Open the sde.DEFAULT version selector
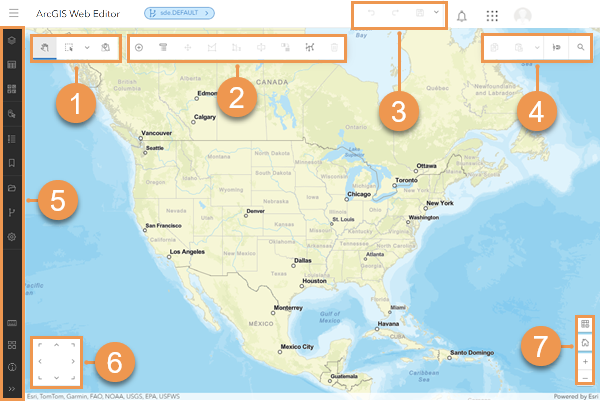Viewport: 600px width, 401px height. click(x=179, y=13)
